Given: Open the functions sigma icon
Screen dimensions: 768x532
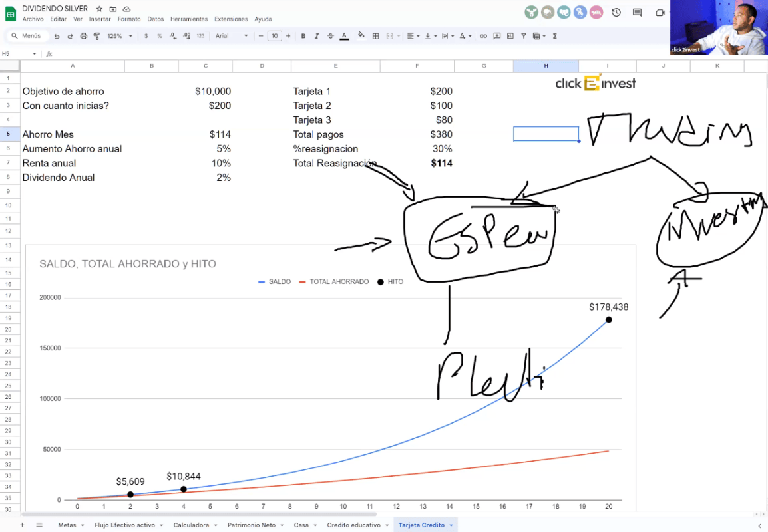Looking at the screenshot, I should click(555, 36).
